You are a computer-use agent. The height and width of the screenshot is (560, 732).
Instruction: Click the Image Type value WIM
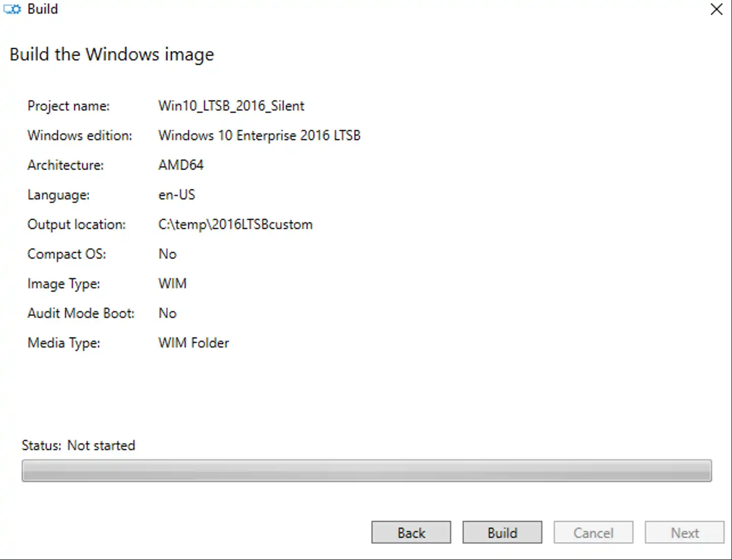173,284
